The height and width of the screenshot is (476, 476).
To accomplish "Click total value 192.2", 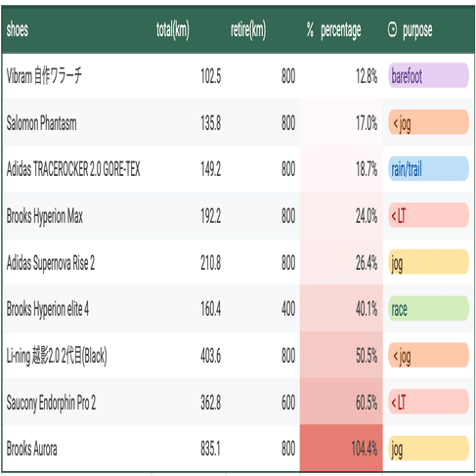I will click(x=211, y=216).
